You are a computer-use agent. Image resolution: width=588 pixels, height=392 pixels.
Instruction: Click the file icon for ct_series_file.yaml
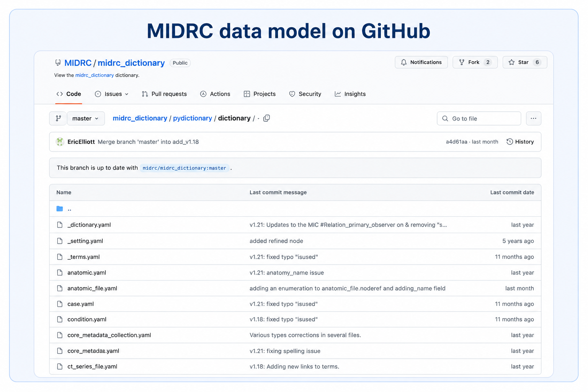(60, 366)
